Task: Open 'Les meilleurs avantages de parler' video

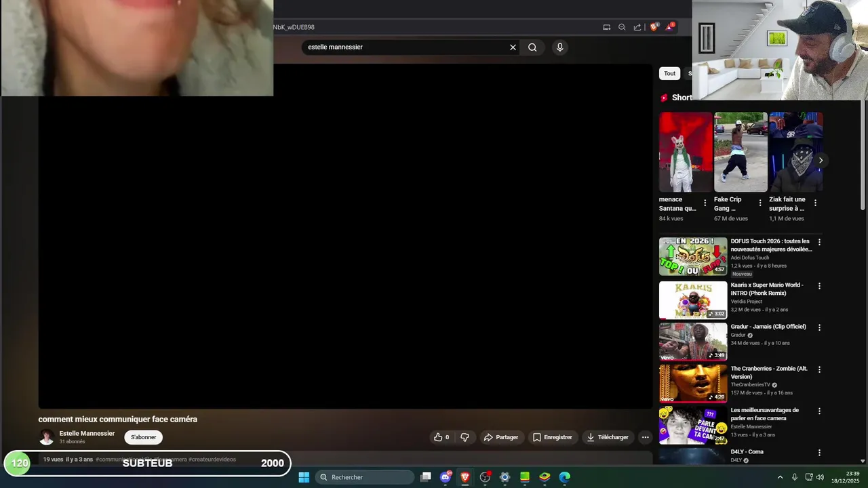Action: tap(765, 414)
